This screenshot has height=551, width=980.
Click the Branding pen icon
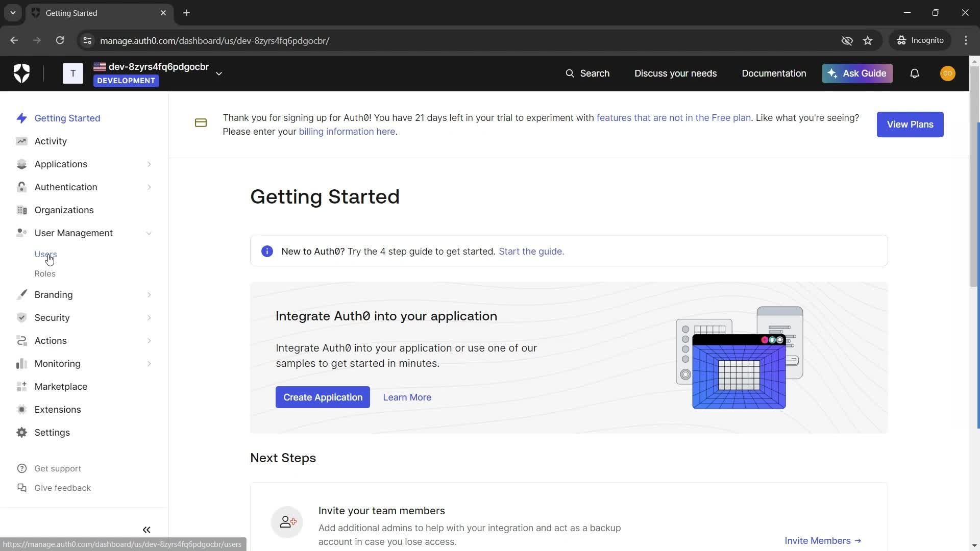tap(21, 295)
